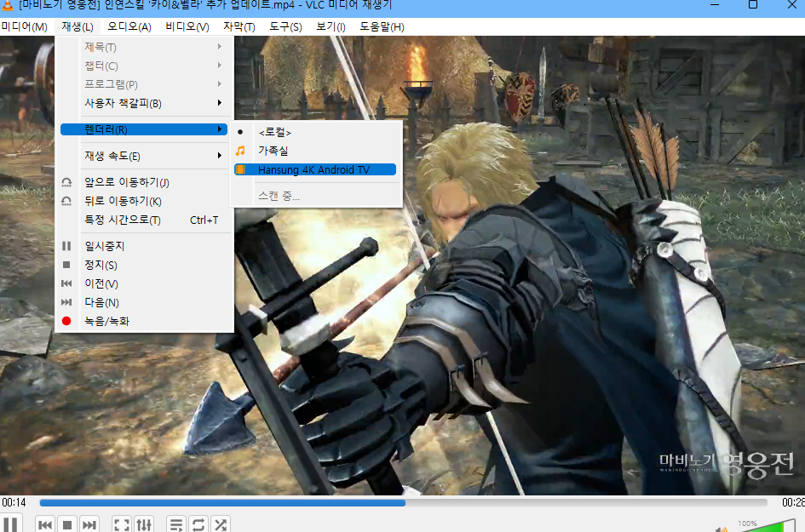This screenshot has height=532, width=805.
Task: Pause playback with bottom toolbar pause button
Action: (11, 523)
